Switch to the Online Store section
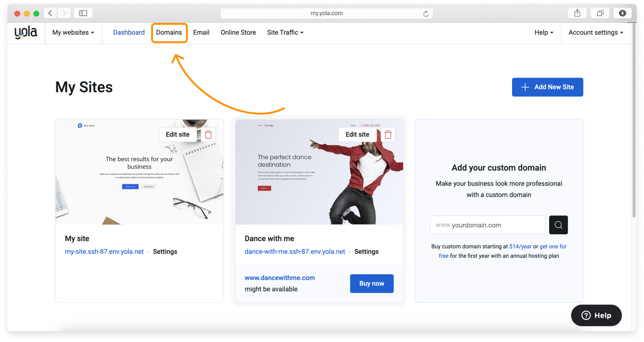644x342 pixels. [238, 32]
